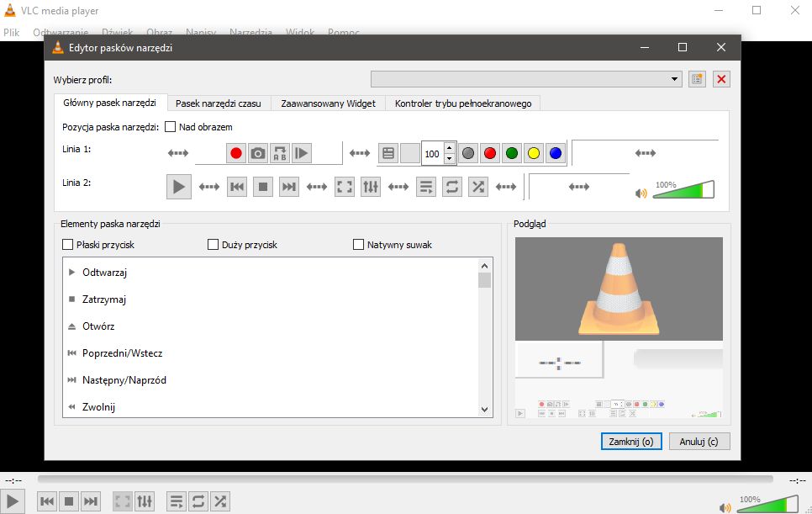Toggle fullscreen in VLC main window
Image resolution: width=812 pixels, height=514 pixels.
[x=123, y=501]
